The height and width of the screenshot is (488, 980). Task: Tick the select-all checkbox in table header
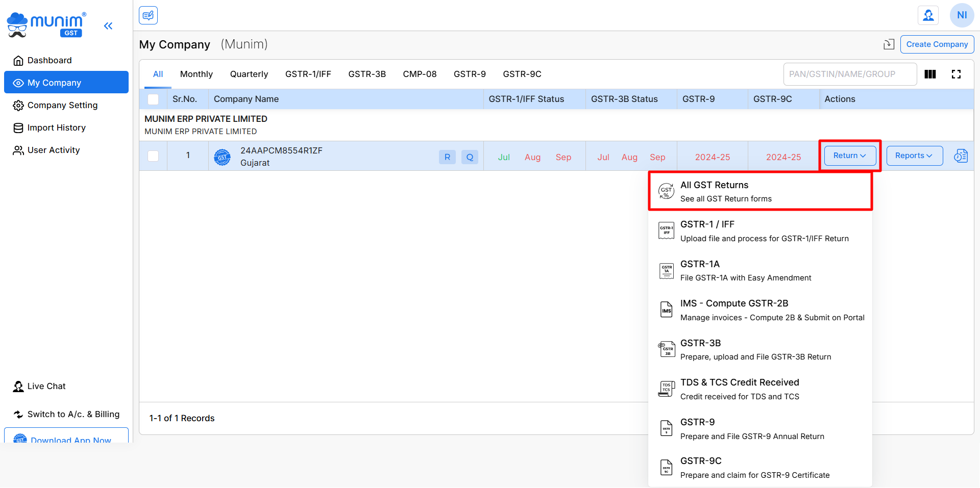click(153, 99)
